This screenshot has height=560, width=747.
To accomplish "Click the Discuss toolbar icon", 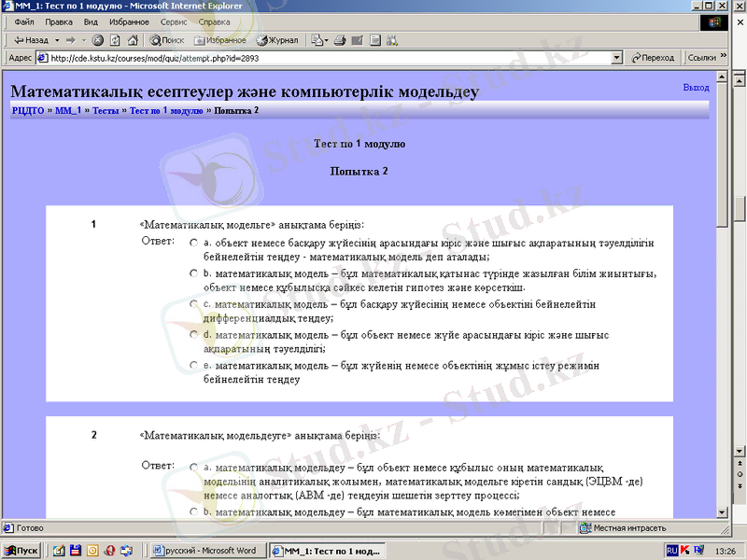I will coord(375,40).
